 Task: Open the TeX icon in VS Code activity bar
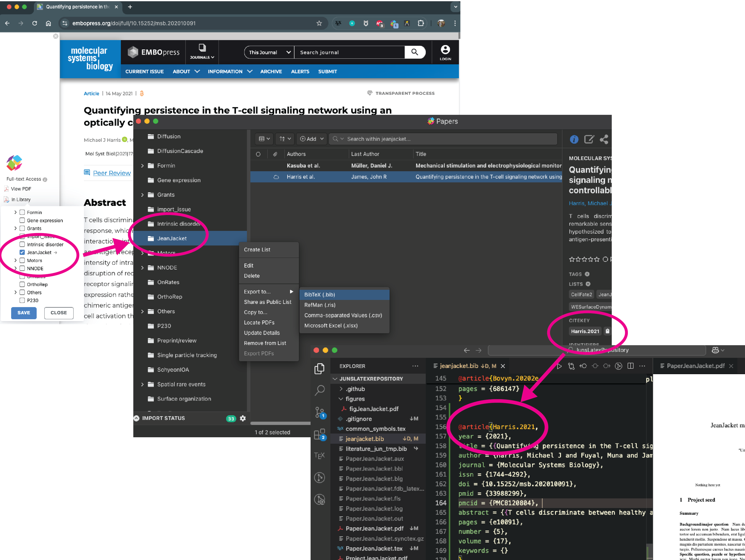[x=319, y=456]
